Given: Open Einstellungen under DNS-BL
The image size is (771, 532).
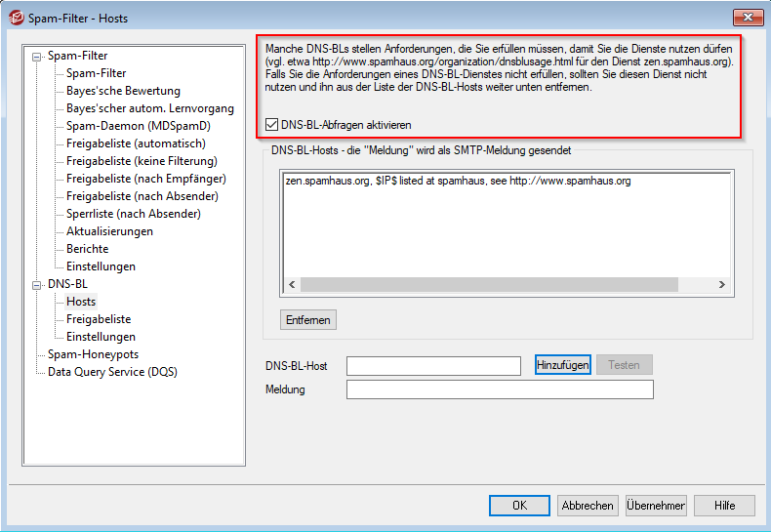Looking at the screenshot, I should (x=101, y=337).
